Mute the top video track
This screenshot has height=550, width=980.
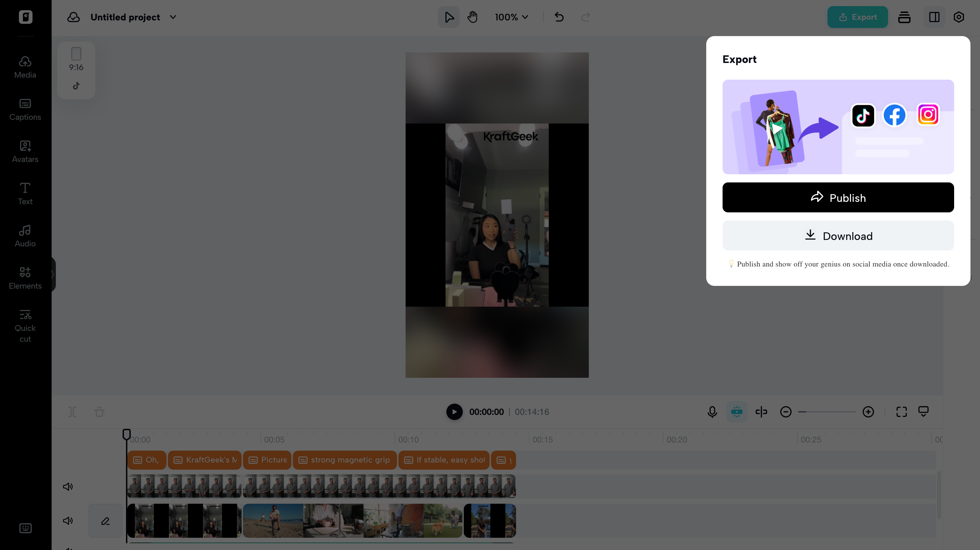(x=68, y=486)
